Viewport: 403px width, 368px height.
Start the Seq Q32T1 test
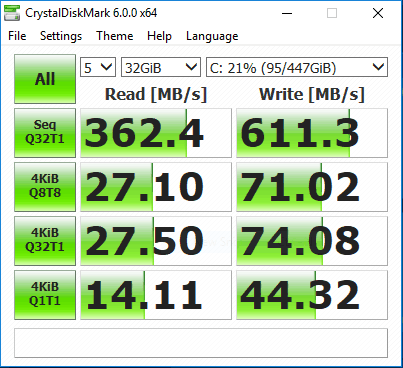tap(45, 133)
